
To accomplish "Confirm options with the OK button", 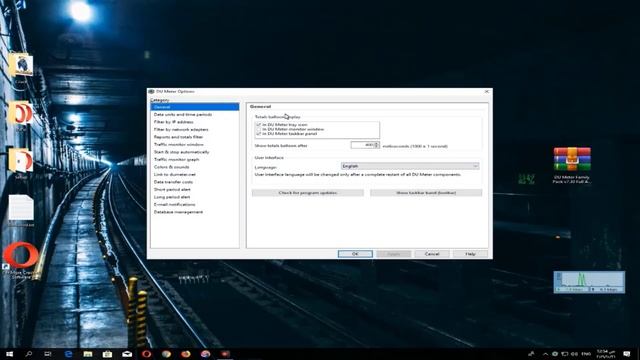I will 355,254.
